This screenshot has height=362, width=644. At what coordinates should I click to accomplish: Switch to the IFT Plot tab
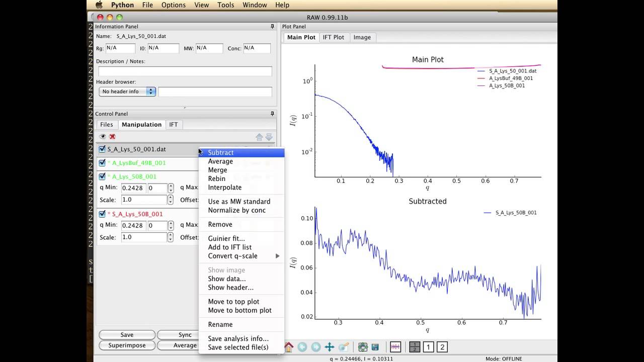(x=334, y=37)
